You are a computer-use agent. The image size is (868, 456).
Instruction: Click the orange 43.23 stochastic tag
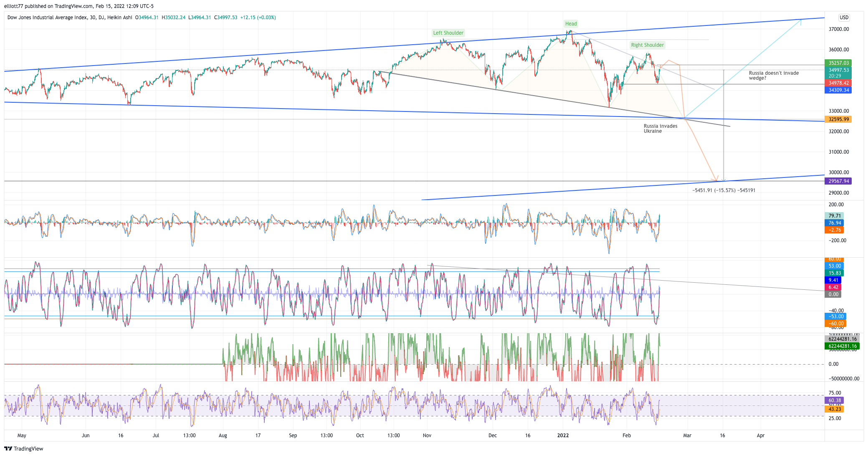pyautogui.click(x=834, y=409)
